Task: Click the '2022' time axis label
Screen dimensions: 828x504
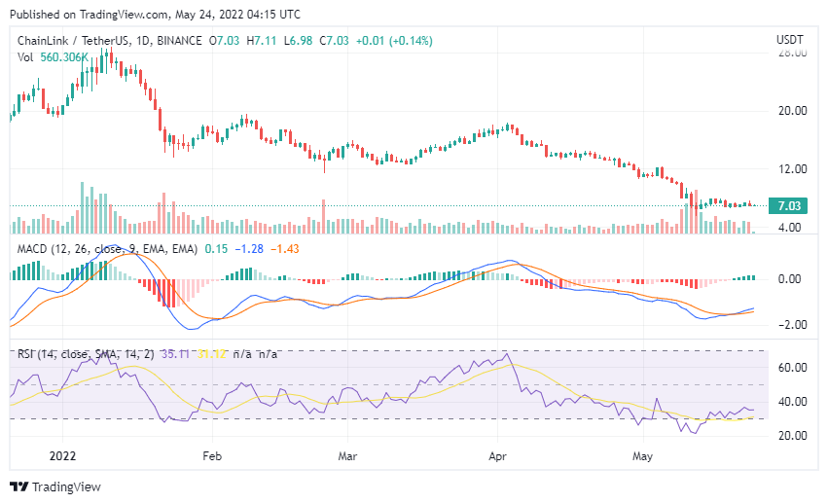Action: 63,456
